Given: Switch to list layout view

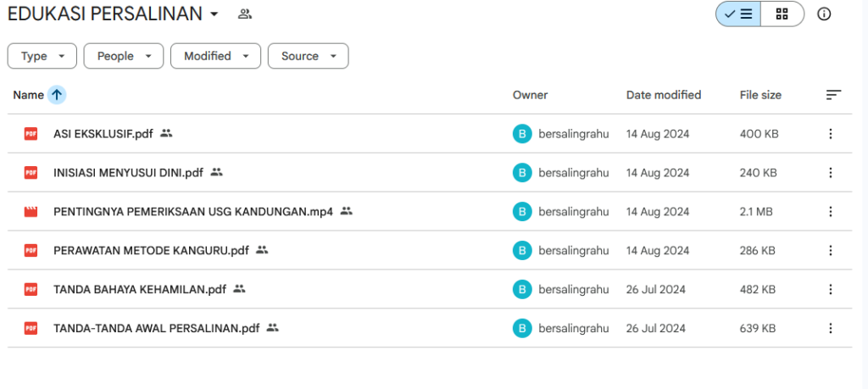Looking at the screenshot, I should click(738, 14).
